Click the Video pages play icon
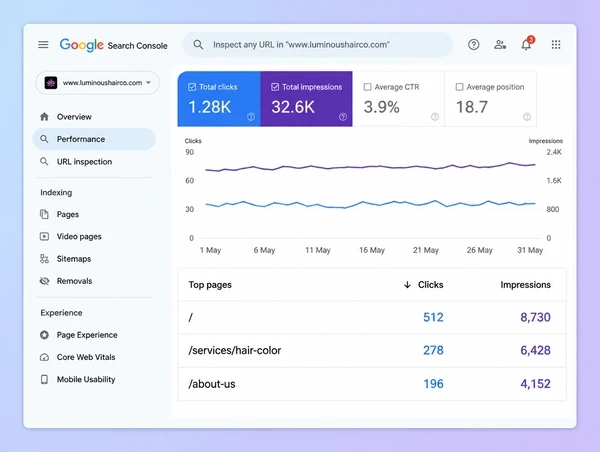The width and height of the screenshot is (600, 452). point(44,237)
